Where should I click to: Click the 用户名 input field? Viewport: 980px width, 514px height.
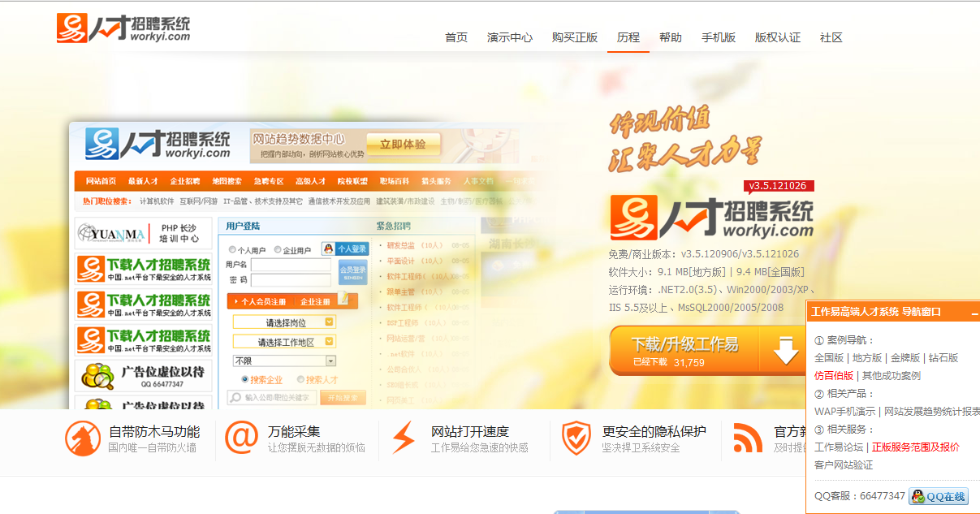[291, 265]
